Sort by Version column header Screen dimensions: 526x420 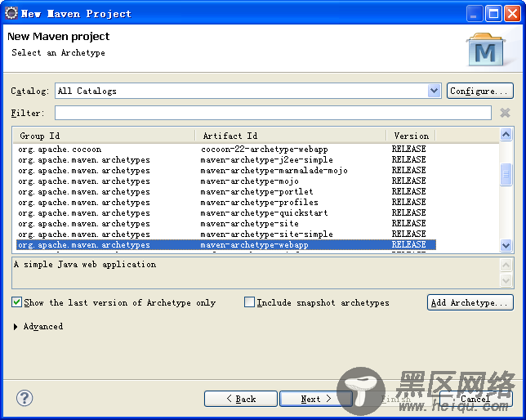[411, 136]
